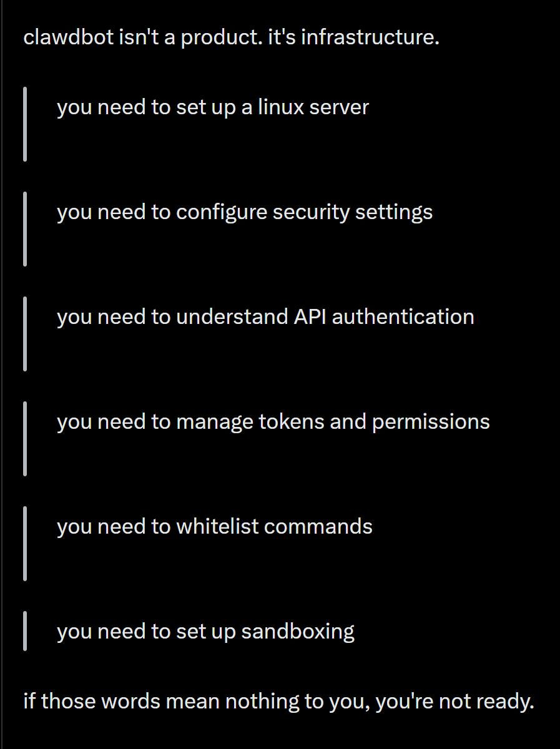Select the "configure security settings" quote line
The height and width of the screenshot is (749, 560).
click(x=244, y=212)
